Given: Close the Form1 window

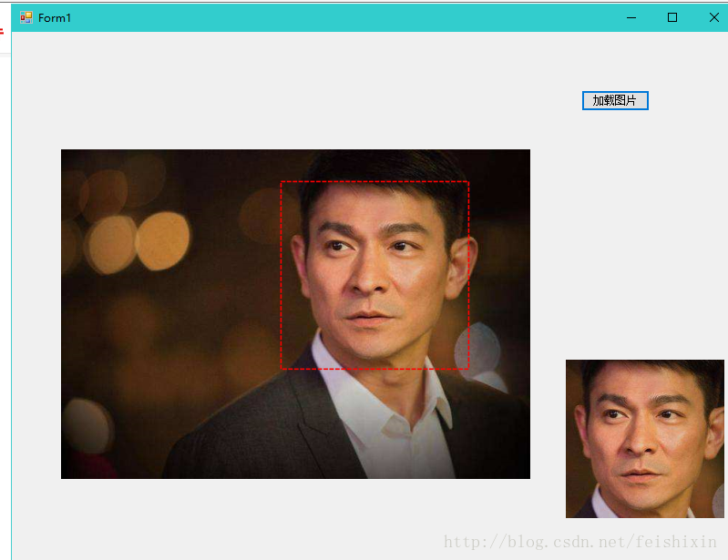Looking at the screenshot, I should pos(714,17).
